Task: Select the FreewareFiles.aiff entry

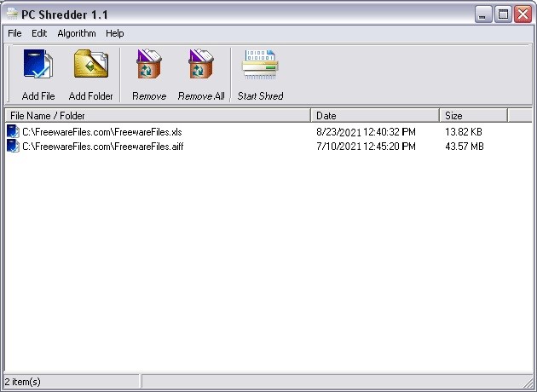Action: 102,147
